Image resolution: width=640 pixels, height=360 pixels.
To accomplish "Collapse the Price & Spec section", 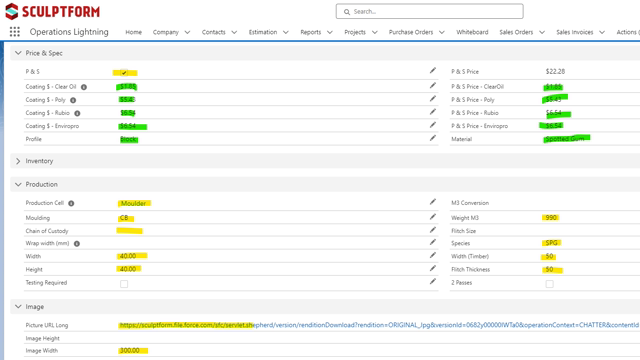I will click(18, 53).
